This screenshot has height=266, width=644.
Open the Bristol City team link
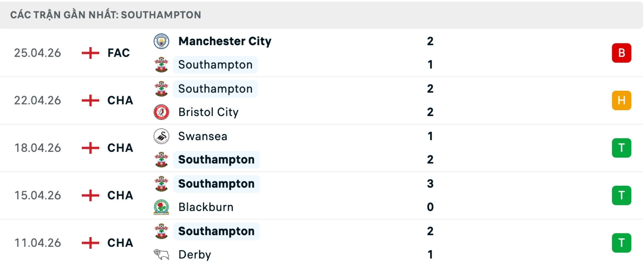coord(208,112)
